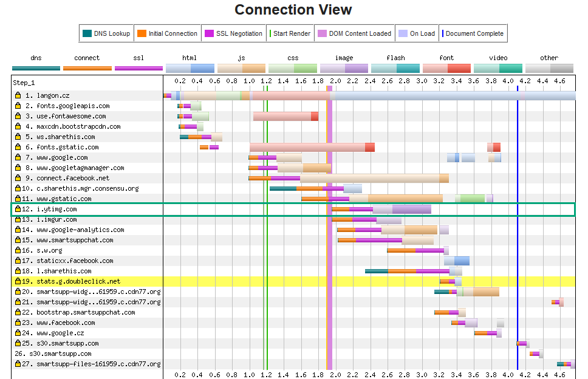This screenshot has height=379, width=588.
Task: Click the blue html bar in staticxx.facebook.com row
Action: pyautogui.click(x=462, y=261)
